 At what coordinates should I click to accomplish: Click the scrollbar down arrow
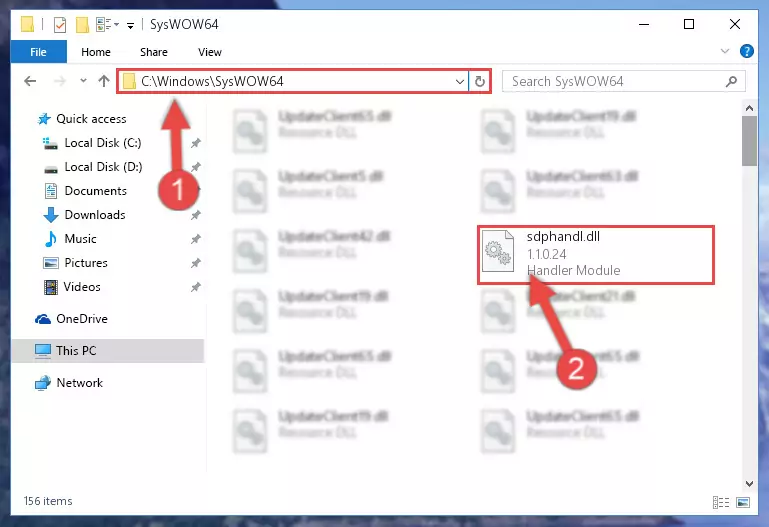pyautogui.click(x=749, y=483)
